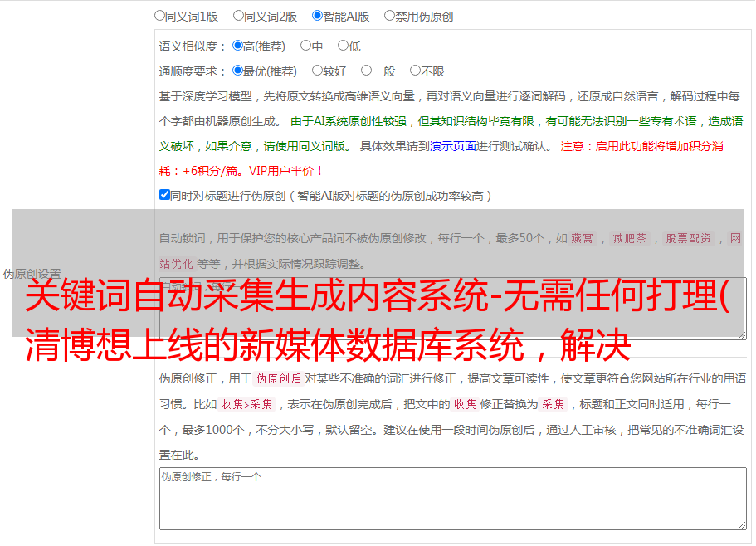
Task: Grab the 自动锁词 textarea resize handle
Action: pyautogui.click(x=742, y=335)
